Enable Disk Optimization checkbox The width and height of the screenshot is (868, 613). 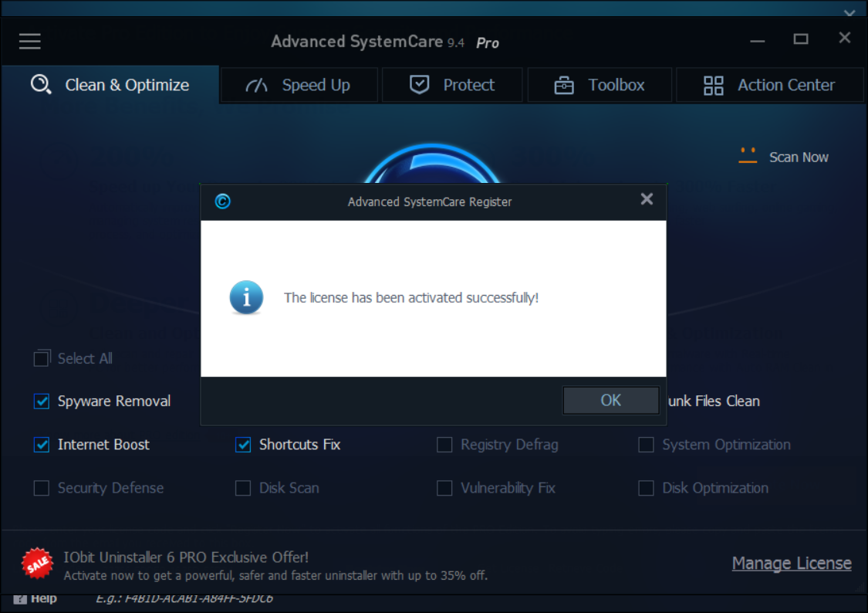(646, 488)
